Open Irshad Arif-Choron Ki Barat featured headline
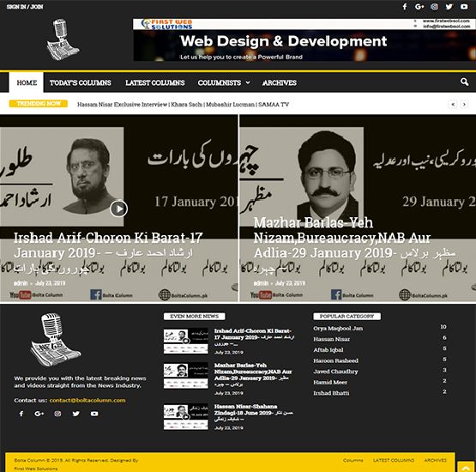 click(108, 252)
